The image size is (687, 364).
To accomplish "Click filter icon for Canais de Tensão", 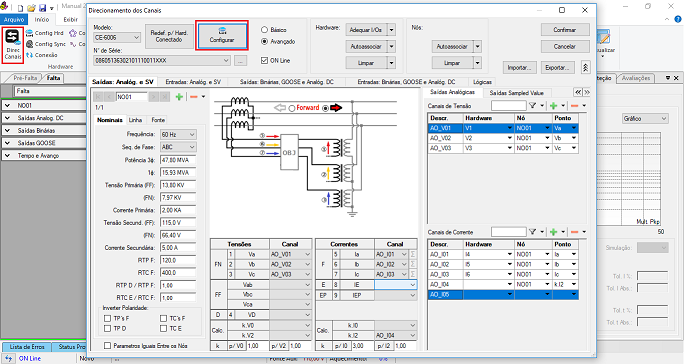I will pyautogui.click(x=532, y=106).
